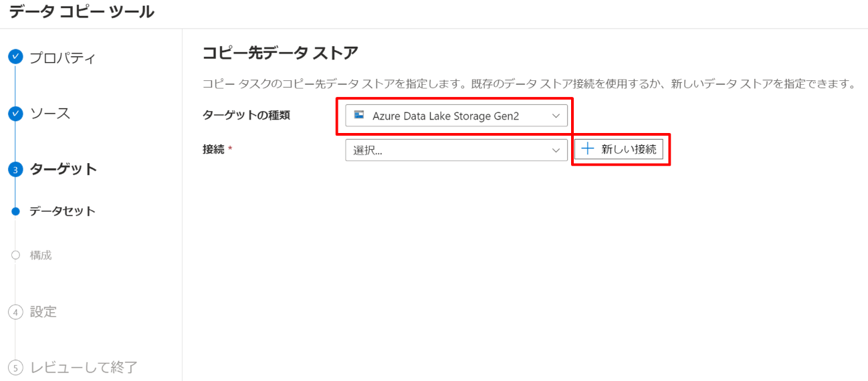Click the 新しい接続 button

(619, 150)
